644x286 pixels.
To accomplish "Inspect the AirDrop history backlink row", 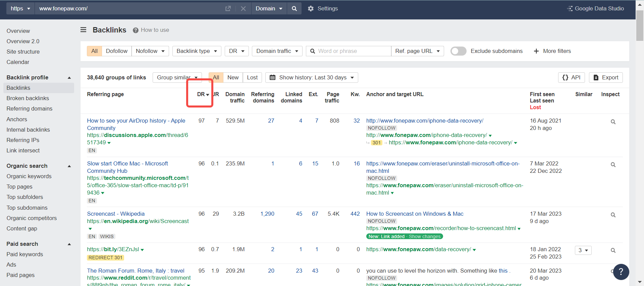I will pos(613,122).
